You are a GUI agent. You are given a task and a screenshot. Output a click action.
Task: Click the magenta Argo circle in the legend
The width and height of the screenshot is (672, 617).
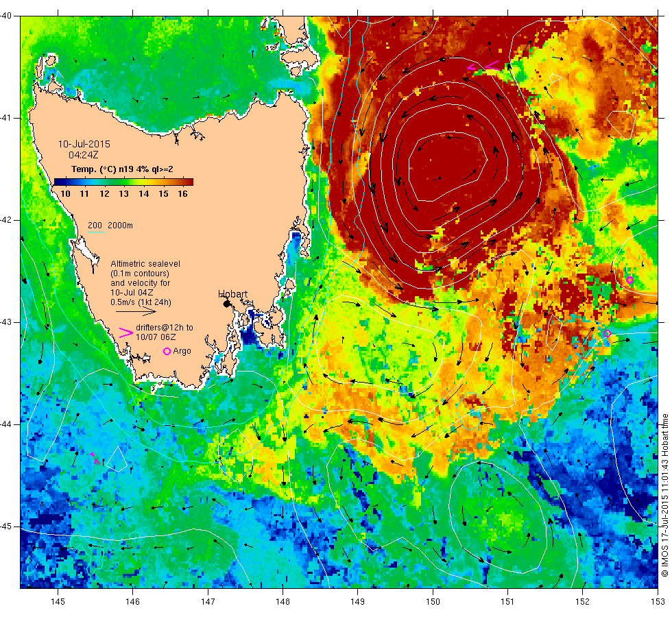[167, 351]
